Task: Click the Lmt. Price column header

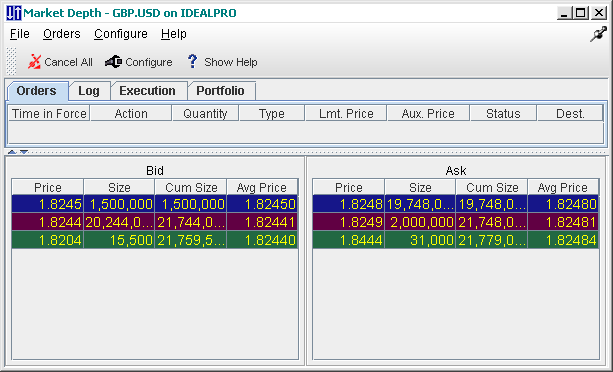Action: click(346, 114)
